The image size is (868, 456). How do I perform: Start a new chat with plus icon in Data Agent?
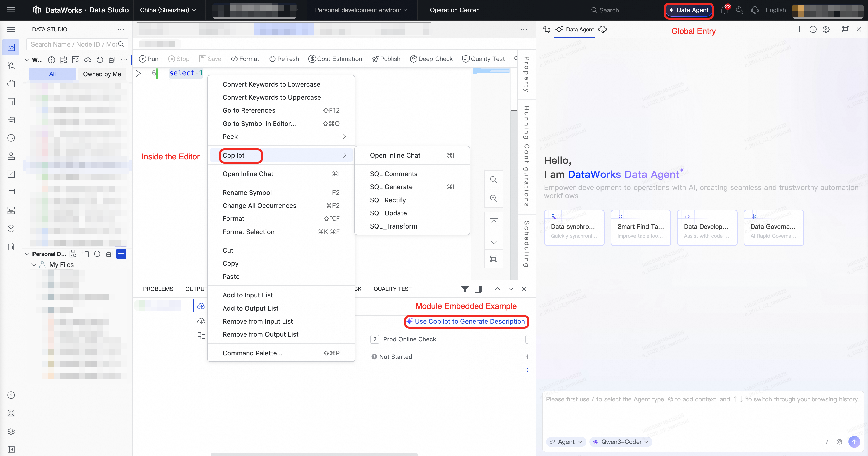click(x=799, y=29)
